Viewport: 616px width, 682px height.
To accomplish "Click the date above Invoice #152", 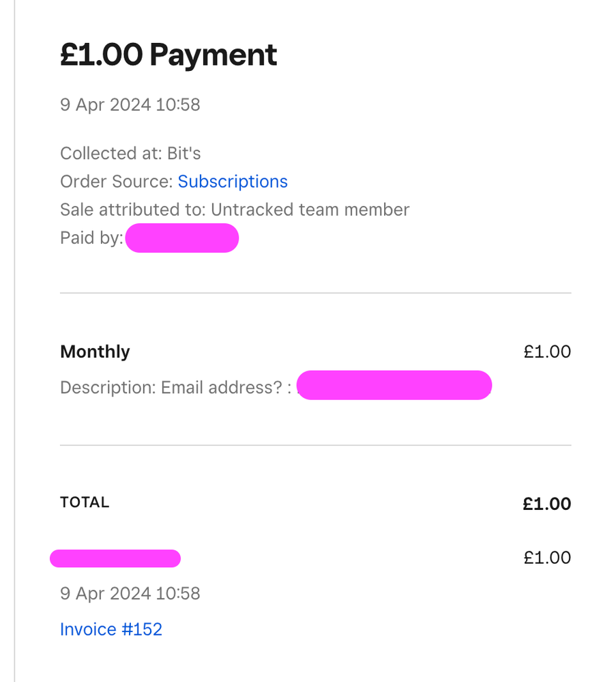I will [130, 593].
